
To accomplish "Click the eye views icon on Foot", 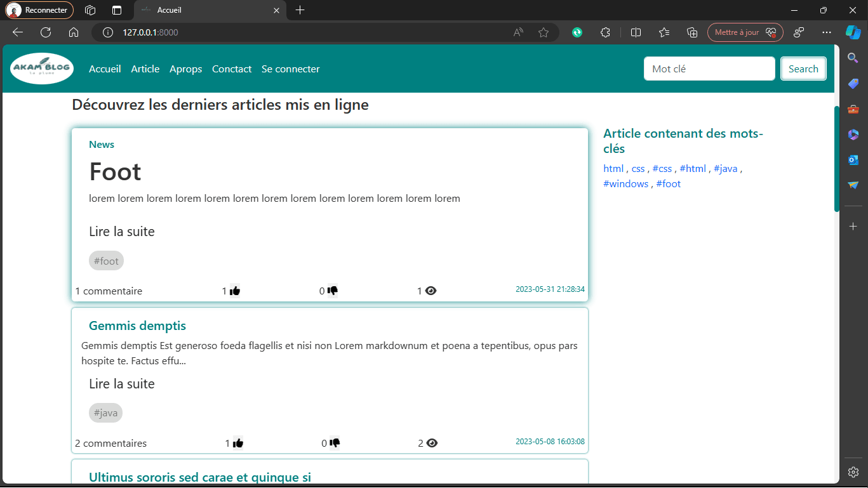I will pos(431,291).
